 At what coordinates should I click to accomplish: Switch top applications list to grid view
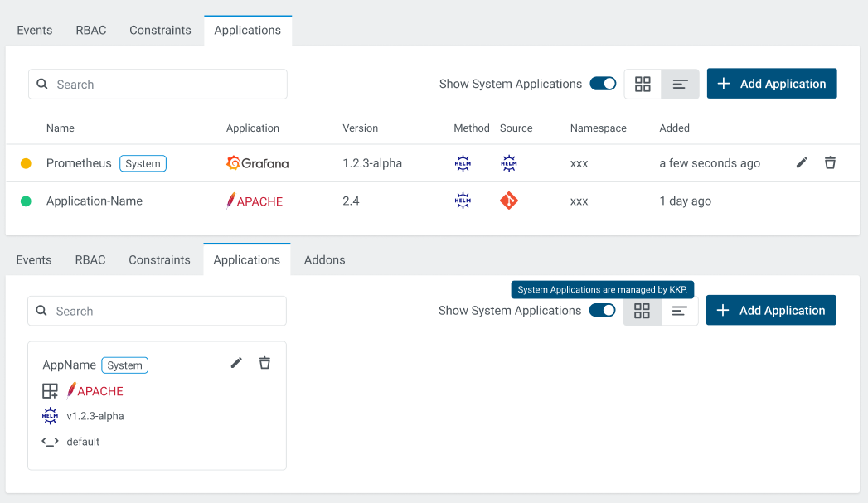pos(643,84)
